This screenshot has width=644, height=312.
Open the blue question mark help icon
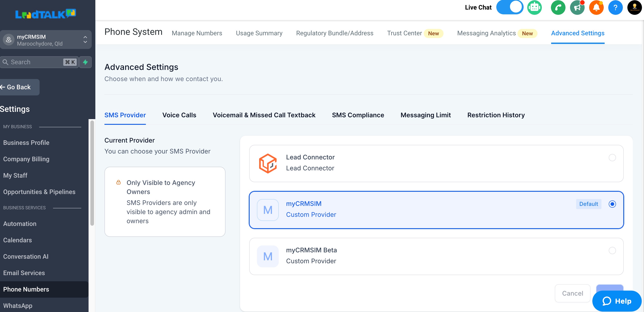click(615, 8)
